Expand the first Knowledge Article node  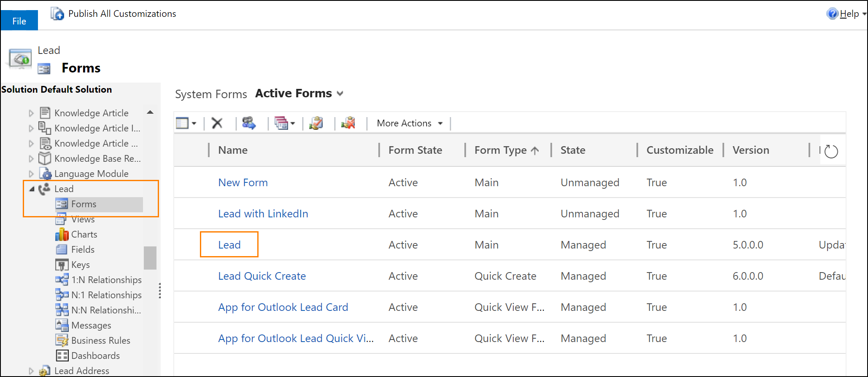coord(31,113)
